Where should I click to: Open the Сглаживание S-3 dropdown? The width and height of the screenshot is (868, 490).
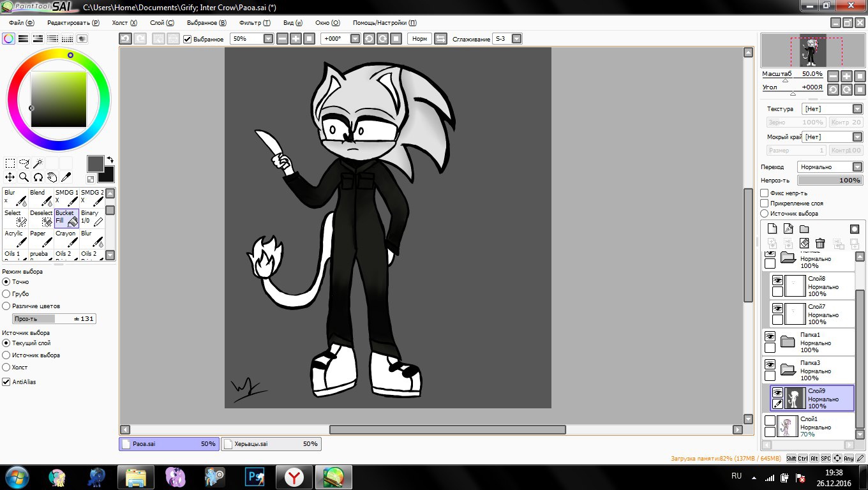[517, 39]
